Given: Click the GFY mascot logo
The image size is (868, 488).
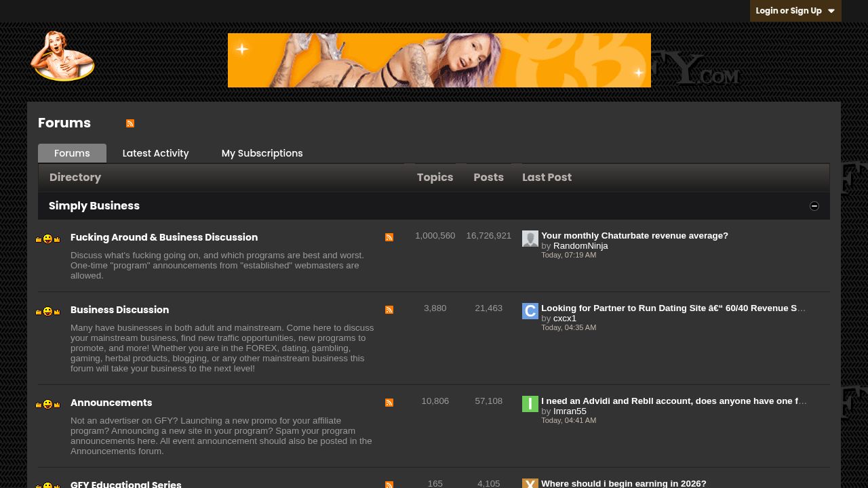Looking at the screenshot, I should [x=62, y=56].
